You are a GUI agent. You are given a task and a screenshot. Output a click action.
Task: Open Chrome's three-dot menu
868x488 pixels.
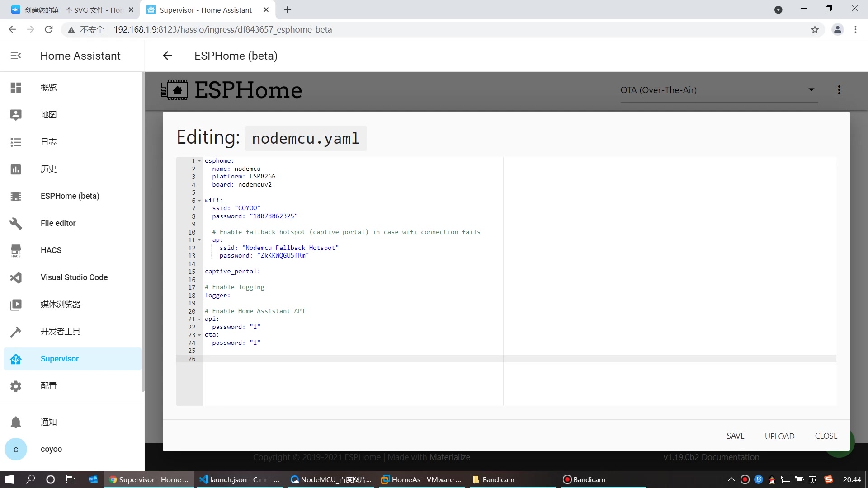click(855, 30)
